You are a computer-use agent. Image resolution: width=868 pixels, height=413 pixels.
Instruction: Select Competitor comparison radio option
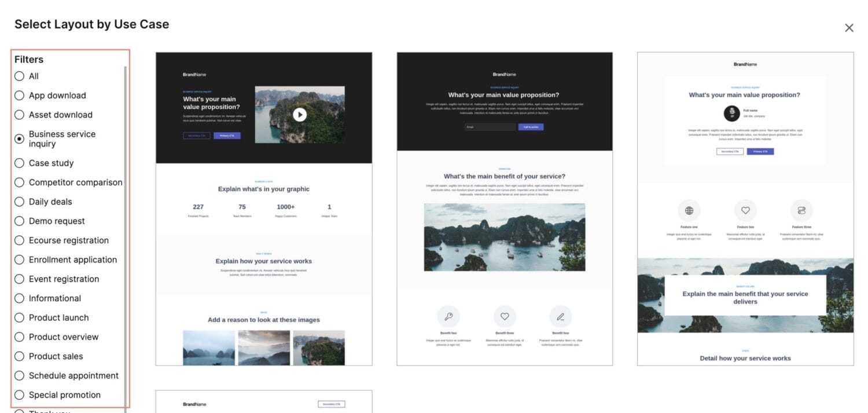click(x=20, y=182)
